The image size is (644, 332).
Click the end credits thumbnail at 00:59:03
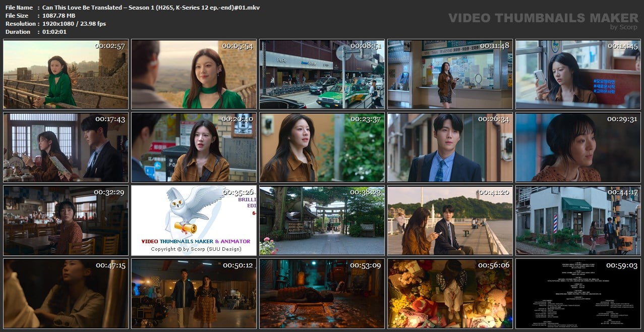578,294
